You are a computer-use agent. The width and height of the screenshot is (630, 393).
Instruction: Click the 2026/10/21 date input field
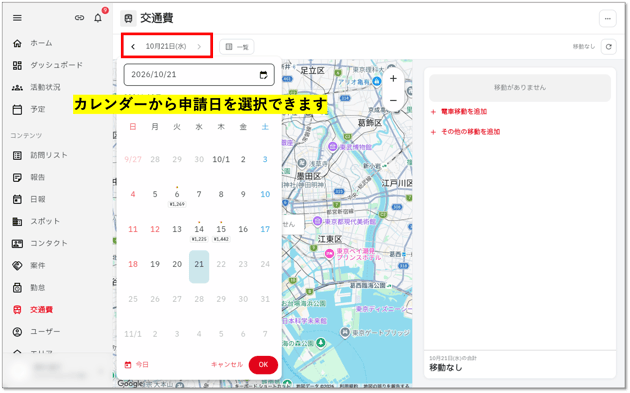pos(199,75)
